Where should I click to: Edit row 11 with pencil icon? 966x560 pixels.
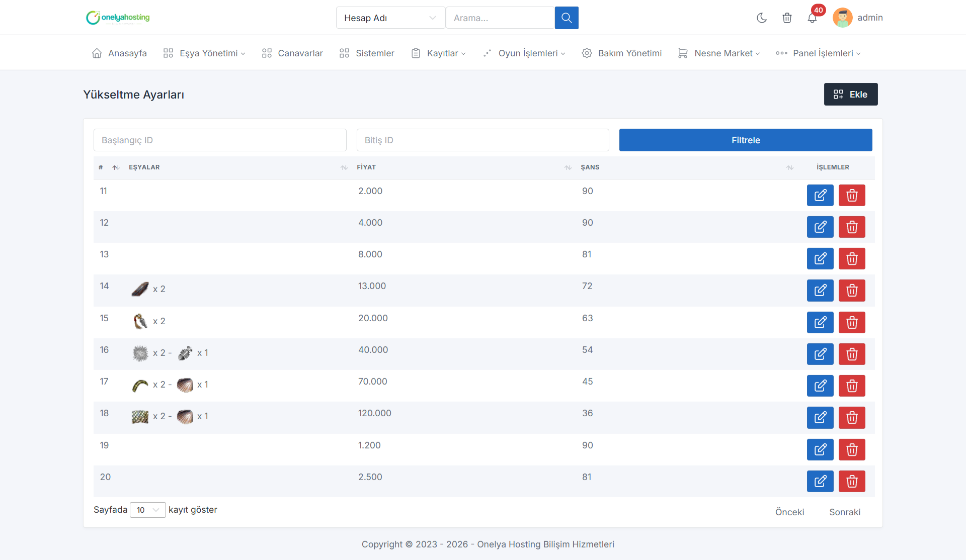coord(820,195)
